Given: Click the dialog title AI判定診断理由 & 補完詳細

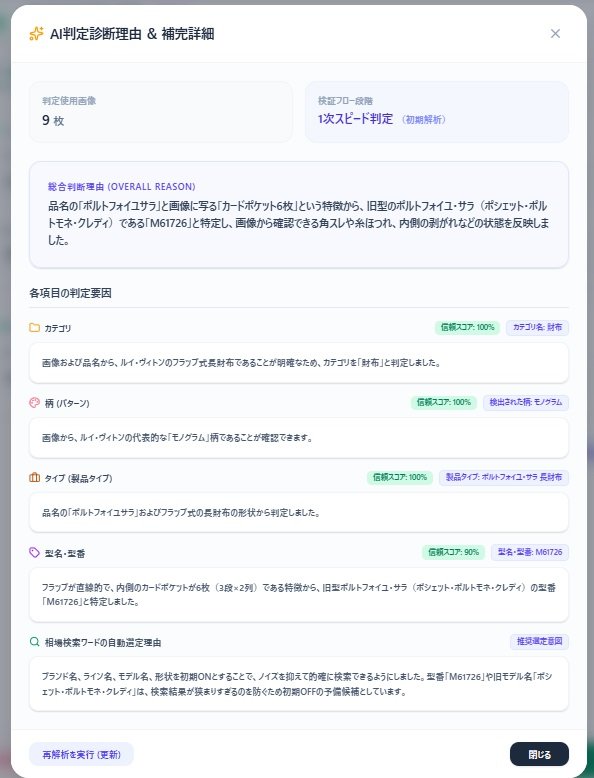Looking at the screenshot, I should (132, 34).
